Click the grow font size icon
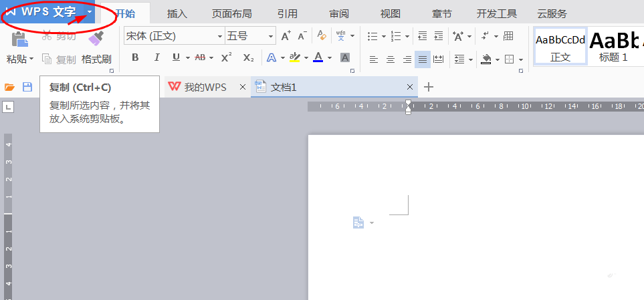 coord(286,36)
